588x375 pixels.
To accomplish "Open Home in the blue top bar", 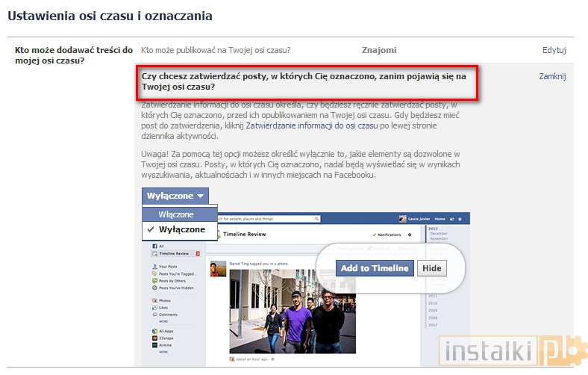I will pyautogui.click(x=440, y=219).
